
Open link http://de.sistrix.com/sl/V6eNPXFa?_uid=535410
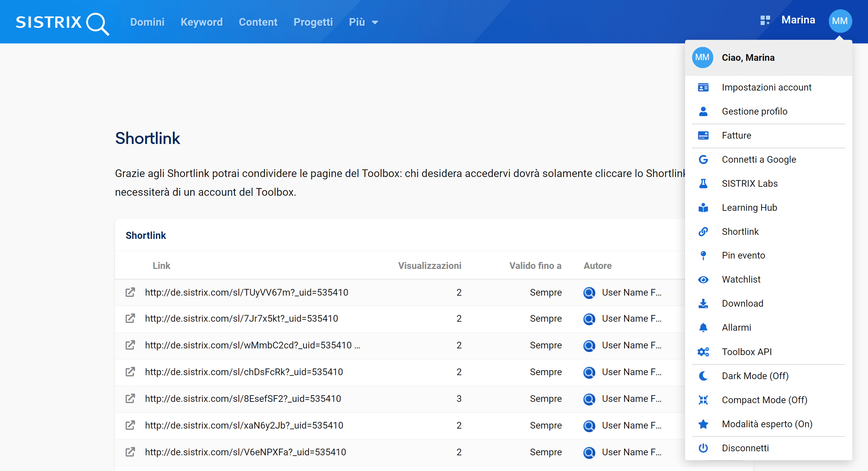pos(245,452)
